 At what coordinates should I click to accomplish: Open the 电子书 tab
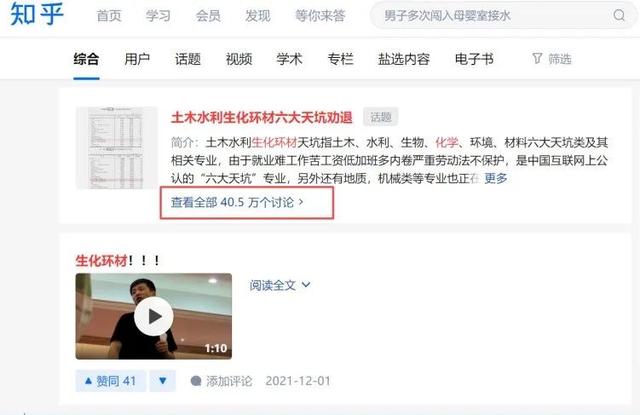[x=474, y=59]
